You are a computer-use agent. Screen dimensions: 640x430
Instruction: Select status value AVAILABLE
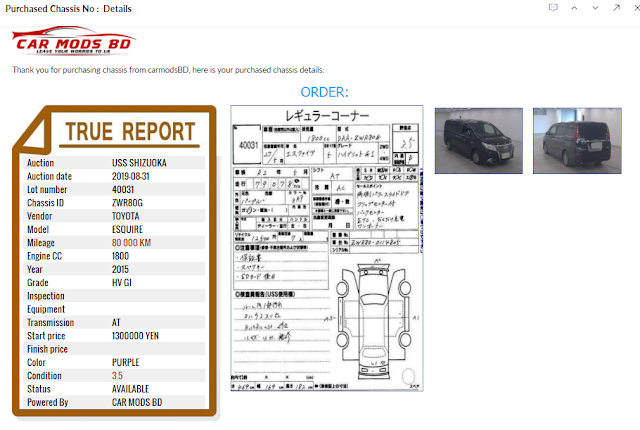click(x=131, y=389)
